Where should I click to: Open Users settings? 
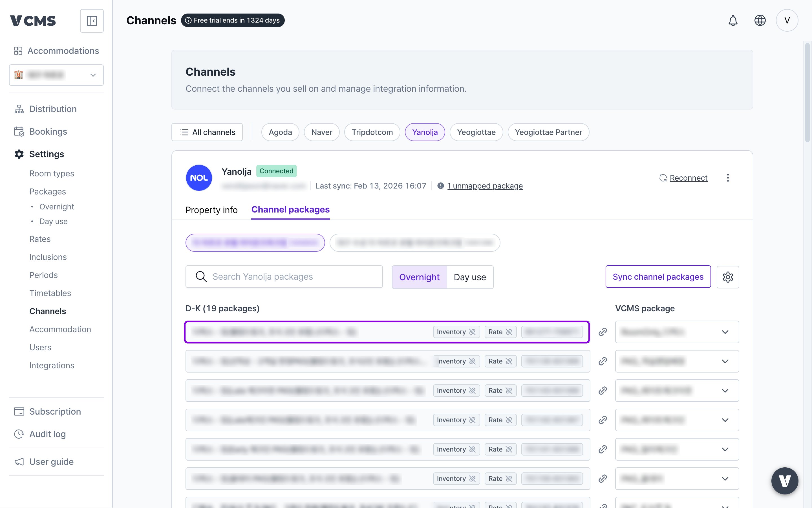40,347
